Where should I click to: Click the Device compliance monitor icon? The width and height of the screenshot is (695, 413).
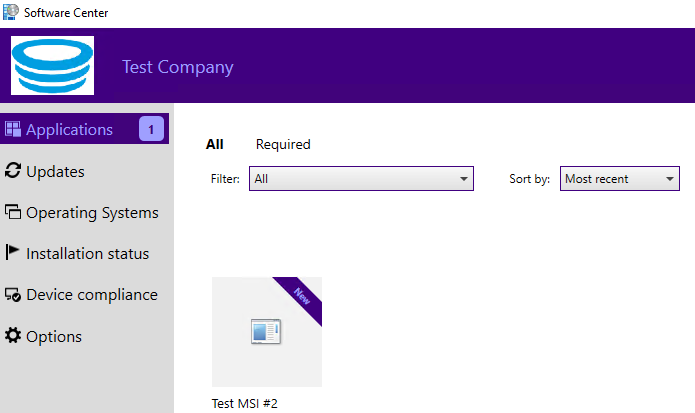point(13,295)
